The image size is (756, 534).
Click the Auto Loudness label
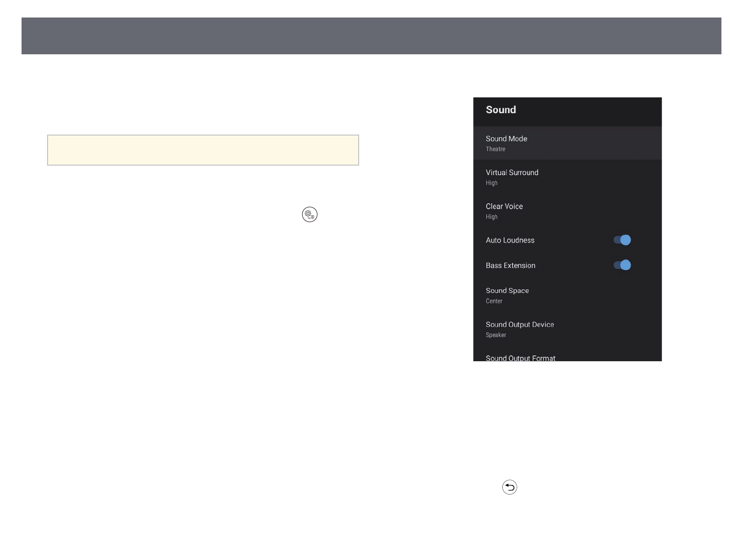click(510, 240)
